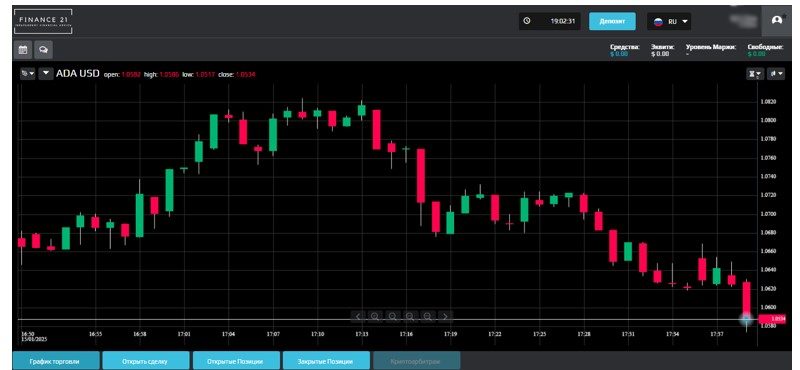This screenshot has width=800, height=370.
Task: Open the chart tools dropdown left of symbol
Action: pyautogui.click(x=28, y=74)
